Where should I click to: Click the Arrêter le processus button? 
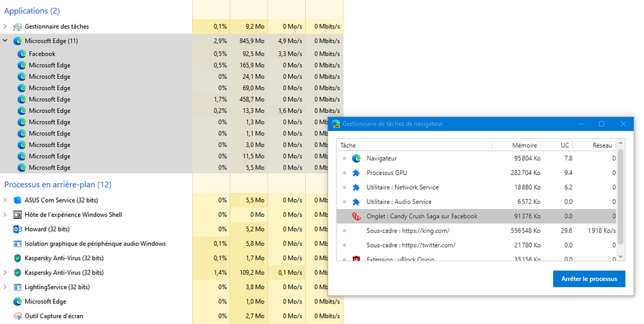589,279
